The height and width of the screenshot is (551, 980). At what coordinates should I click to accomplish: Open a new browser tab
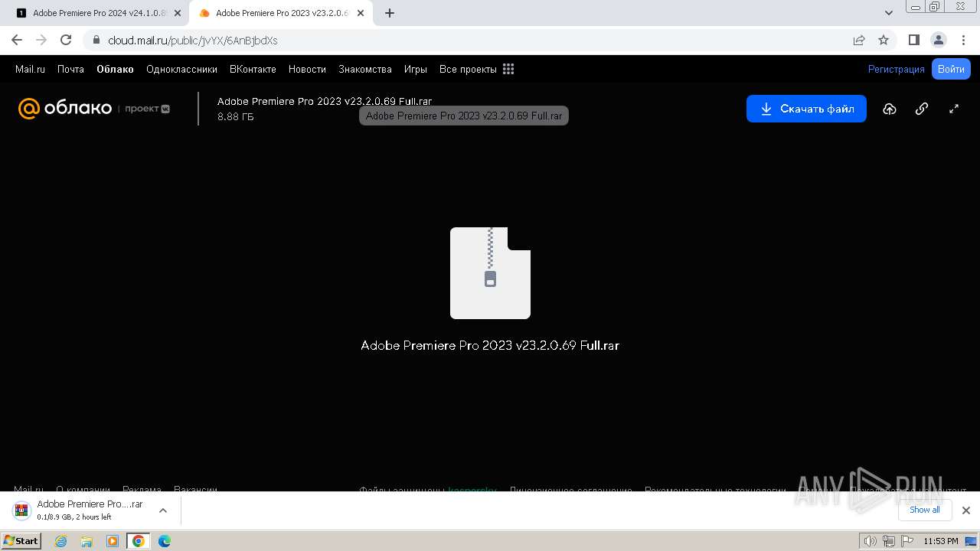coord(390,13)
